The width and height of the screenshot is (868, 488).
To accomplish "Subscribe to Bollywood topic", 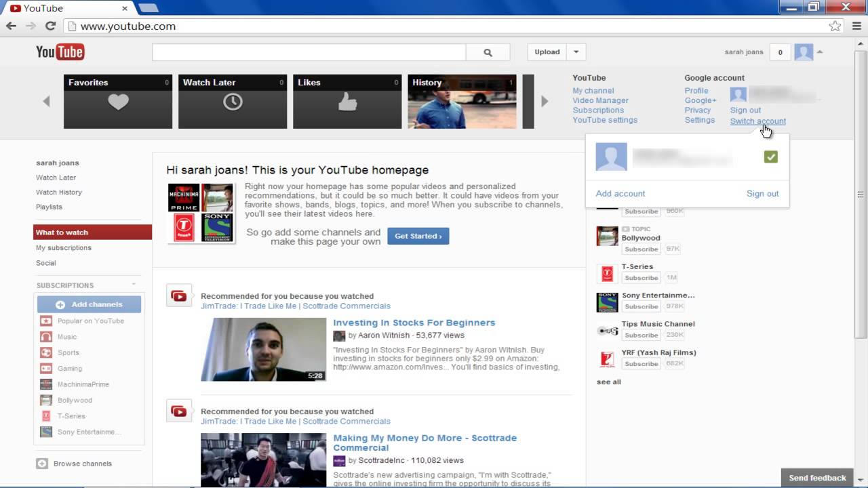I will click(x=641, y=249).
